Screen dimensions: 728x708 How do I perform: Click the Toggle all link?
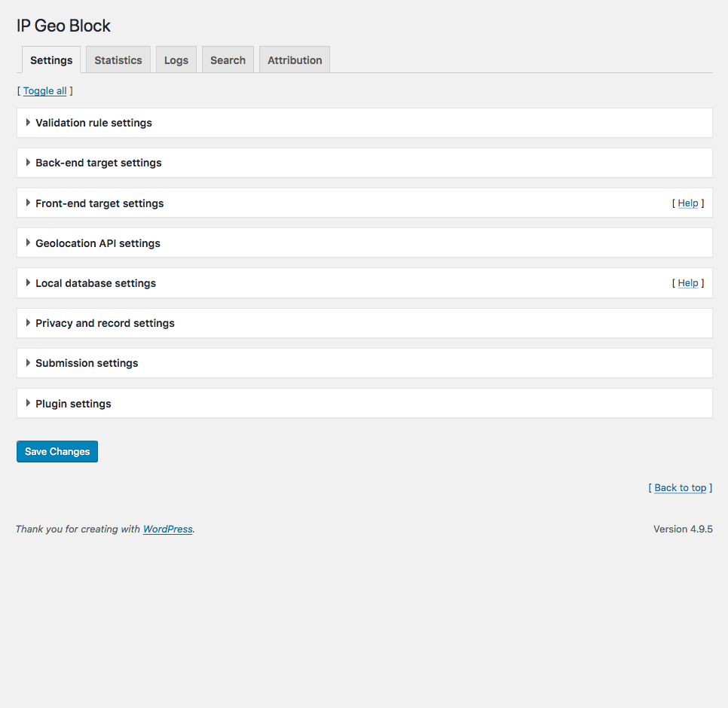44,91
